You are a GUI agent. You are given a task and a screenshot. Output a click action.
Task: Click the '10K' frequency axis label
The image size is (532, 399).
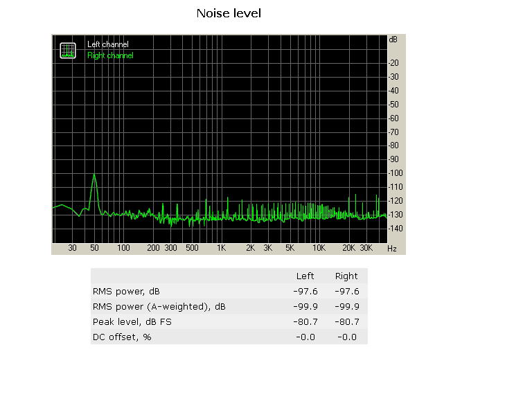click(x=319, y=248)
